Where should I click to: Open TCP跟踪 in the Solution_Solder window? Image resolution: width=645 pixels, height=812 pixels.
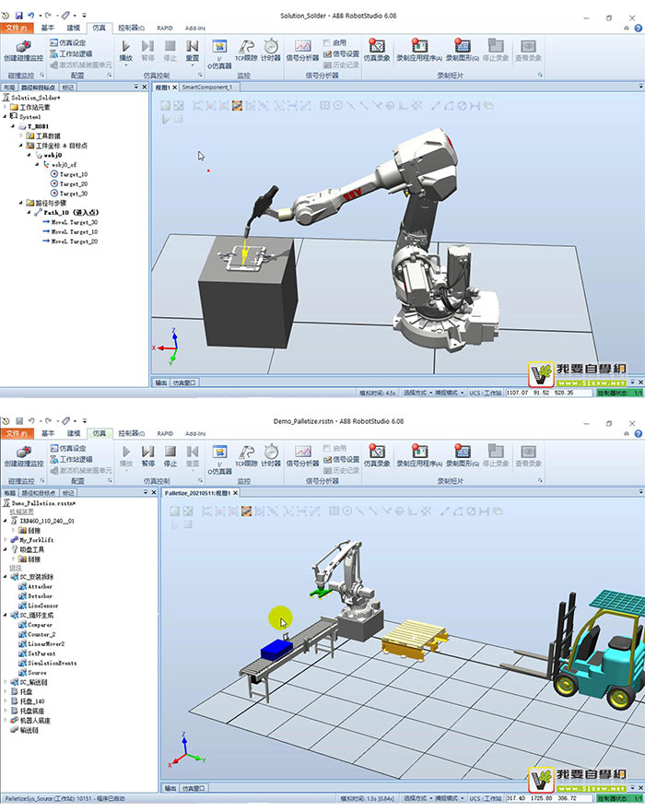click(246, 51)
